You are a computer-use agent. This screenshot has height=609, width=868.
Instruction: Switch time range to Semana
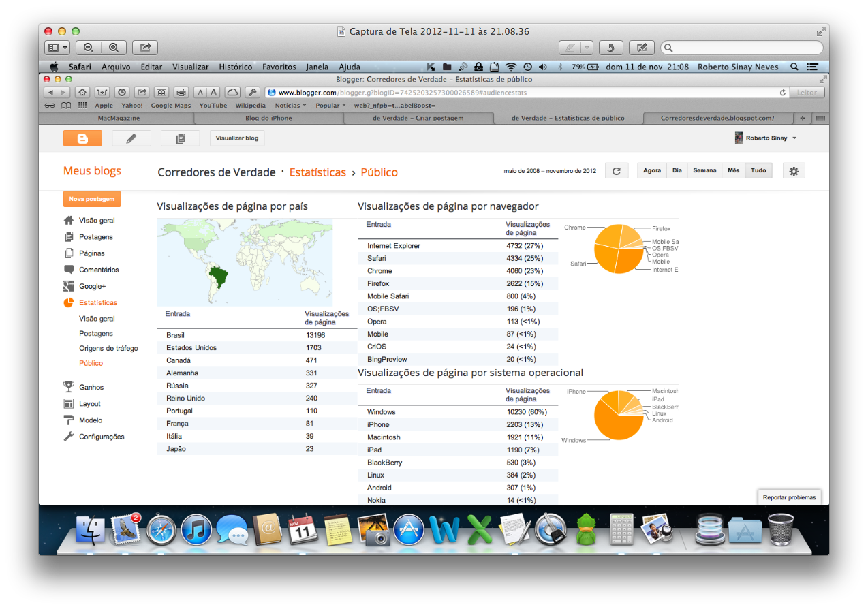tap(704, 171)
